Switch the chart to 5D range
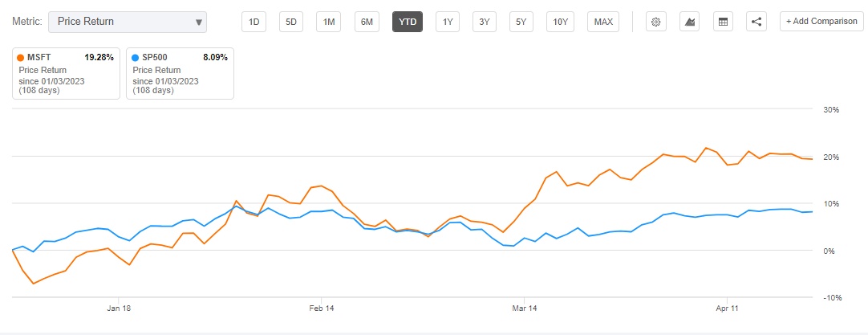 [x=291, y=22]
